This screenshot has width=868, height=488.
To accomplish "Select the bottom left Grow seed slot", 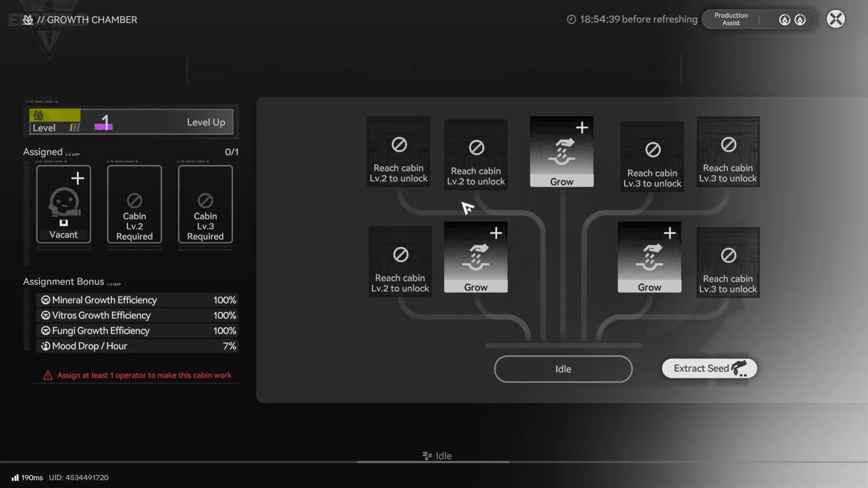I will click(476, 257).
